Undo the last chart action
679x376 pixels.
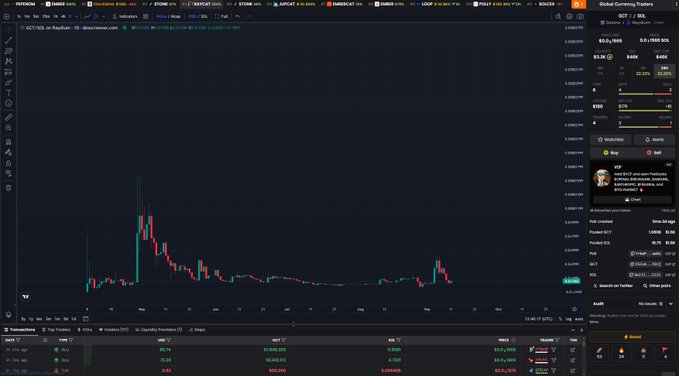click(x=238, y=16)
